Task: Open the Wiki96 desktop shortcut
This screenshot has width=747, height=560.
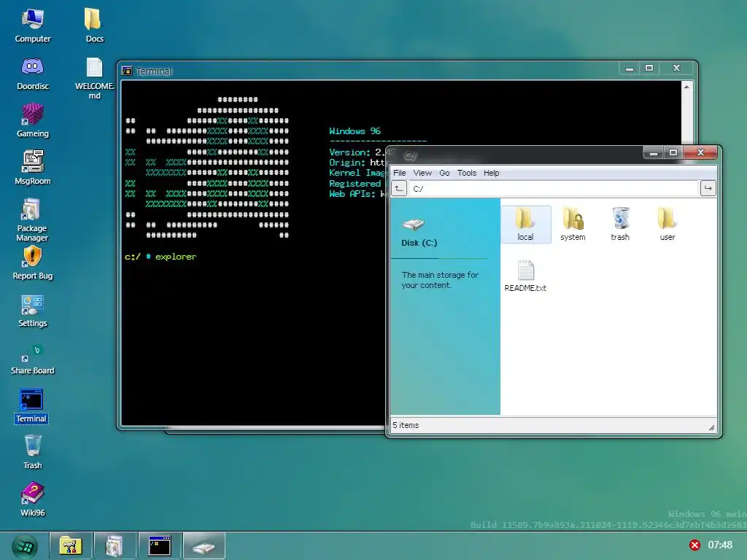Action: [32, 499]
